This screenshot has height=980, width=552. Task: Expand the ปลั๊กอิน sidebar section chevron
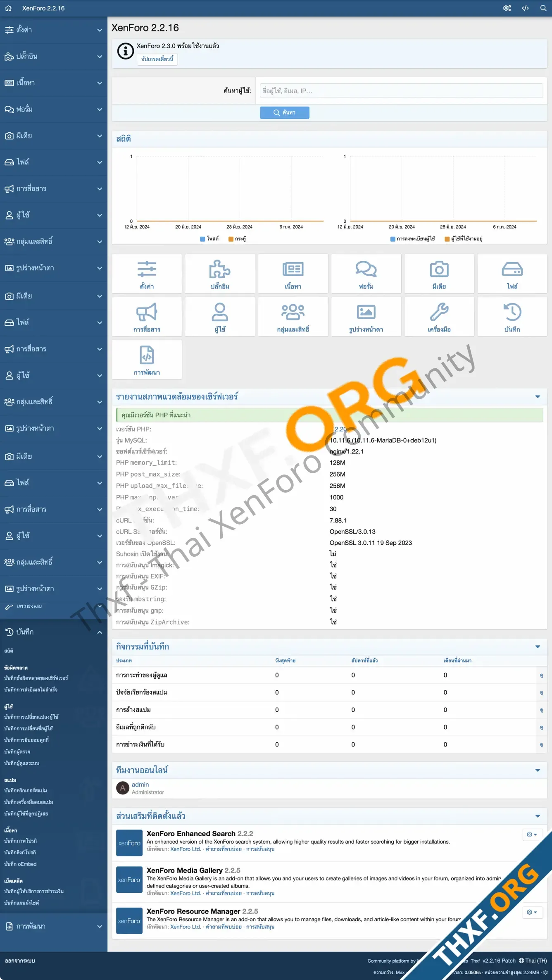click(100, 56)
